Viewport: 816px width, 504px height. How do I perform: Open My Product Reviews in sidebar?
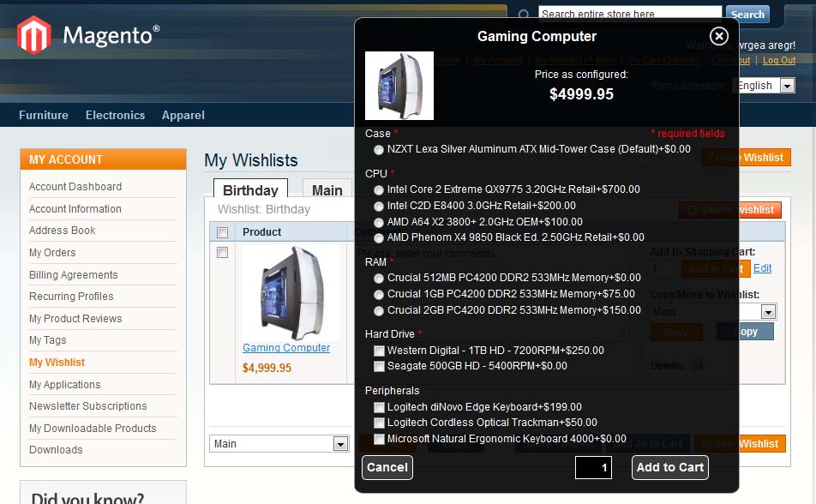[x=75, y=318]
